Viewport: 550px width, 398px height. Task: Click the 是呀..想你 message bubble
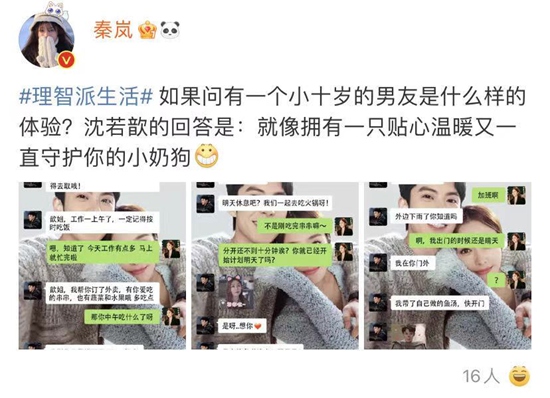tap(242, 326)
